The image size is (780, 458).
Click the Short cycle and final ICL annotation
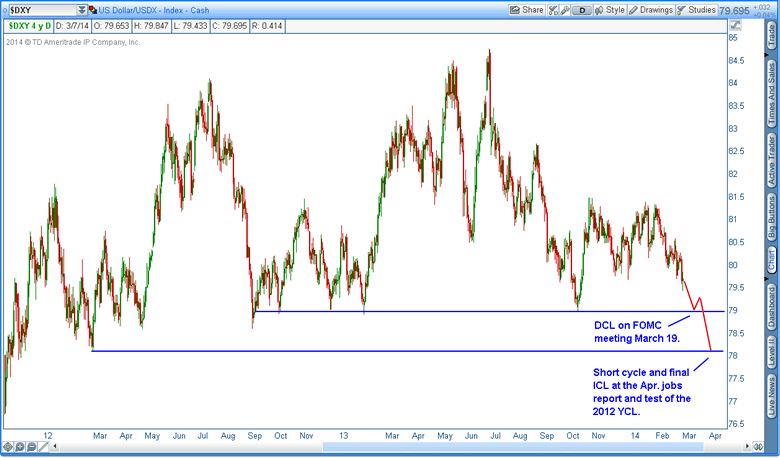642,392
